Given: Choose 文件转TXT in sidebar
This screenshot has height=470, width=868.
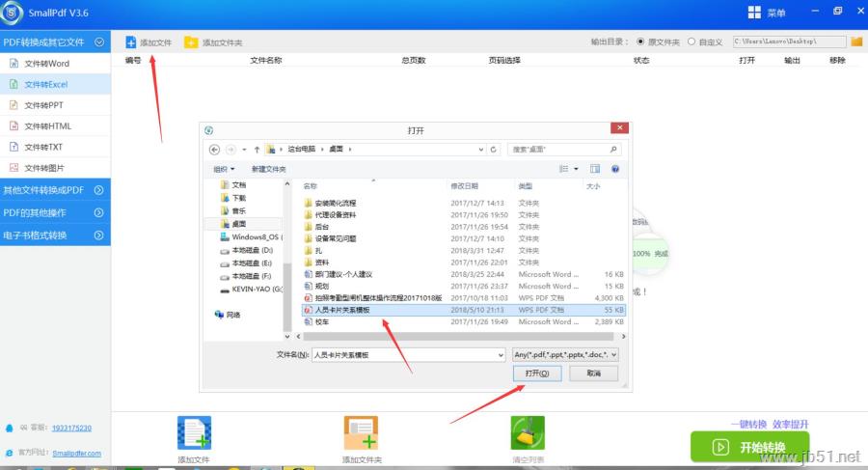Looking at the screenshot, I should click(x=55, y=147).
